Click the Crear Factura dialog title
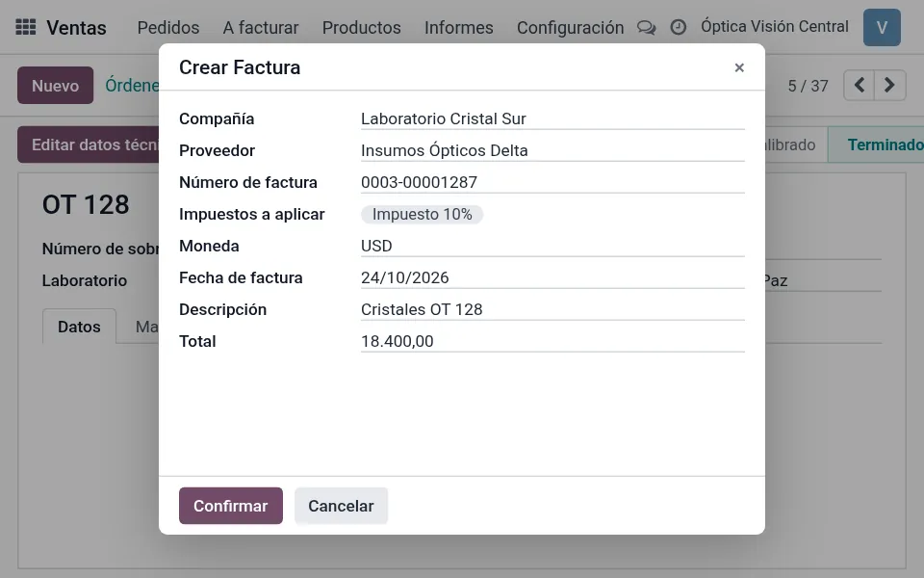The width and height of the screenshot is (924, 578). click(x=240, y=67)
